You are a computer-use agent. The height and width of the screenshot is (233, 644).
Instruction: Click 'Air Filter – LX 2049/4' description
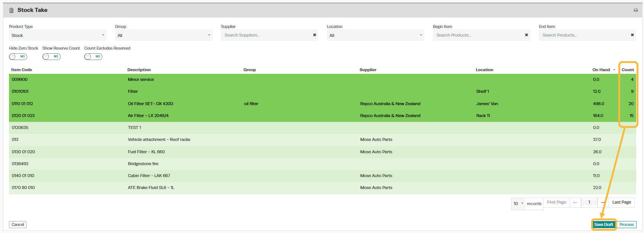coord(148,116)
